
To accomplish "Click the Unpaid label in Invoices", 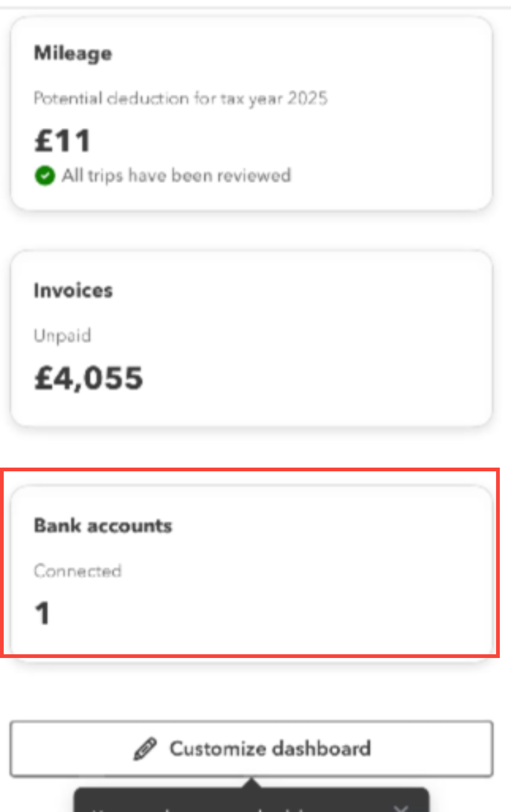I will tap(62, 336).
